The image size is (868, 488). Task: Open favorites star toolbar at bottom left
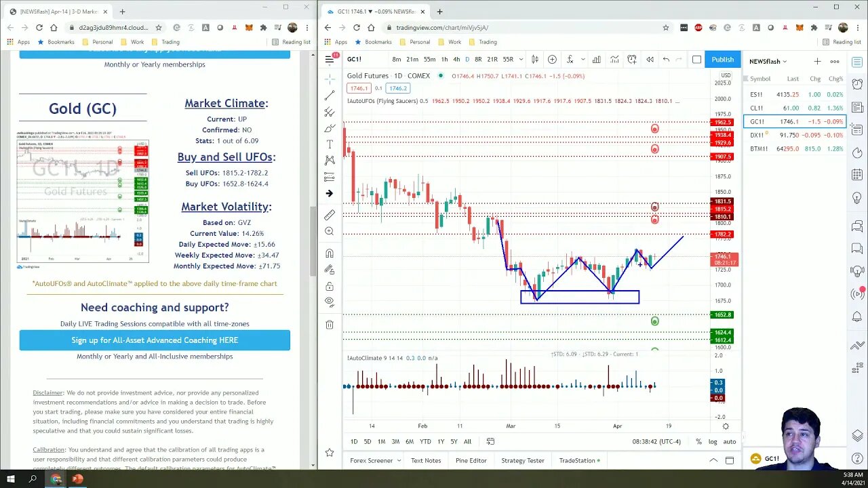click(330, 452)
